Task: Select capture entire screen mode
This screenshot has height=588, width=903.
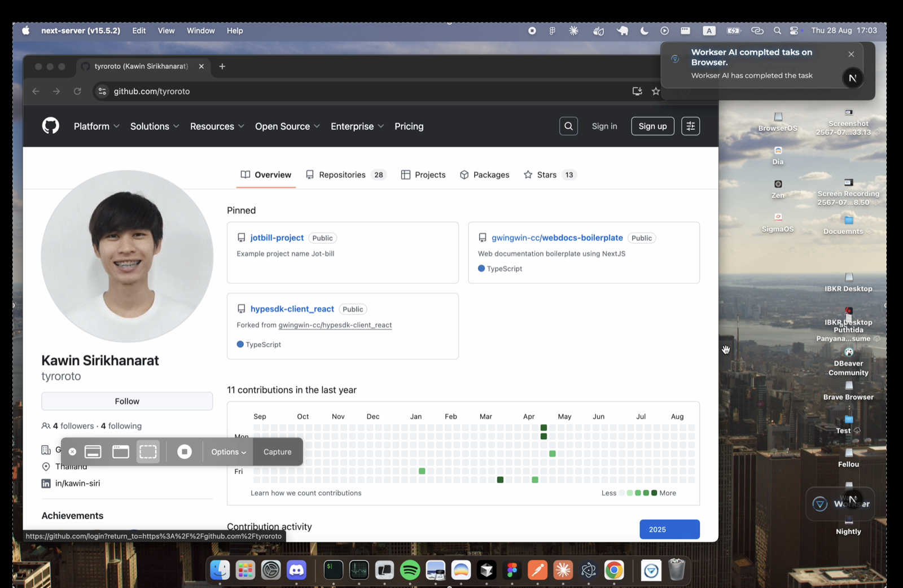Action: coord(93,451)
